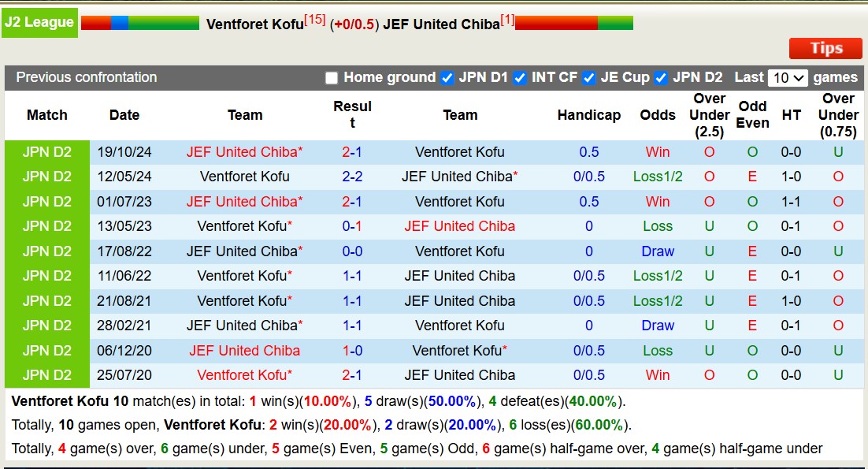Click the Handicap column header
The image size is (868, 469).
589,115
